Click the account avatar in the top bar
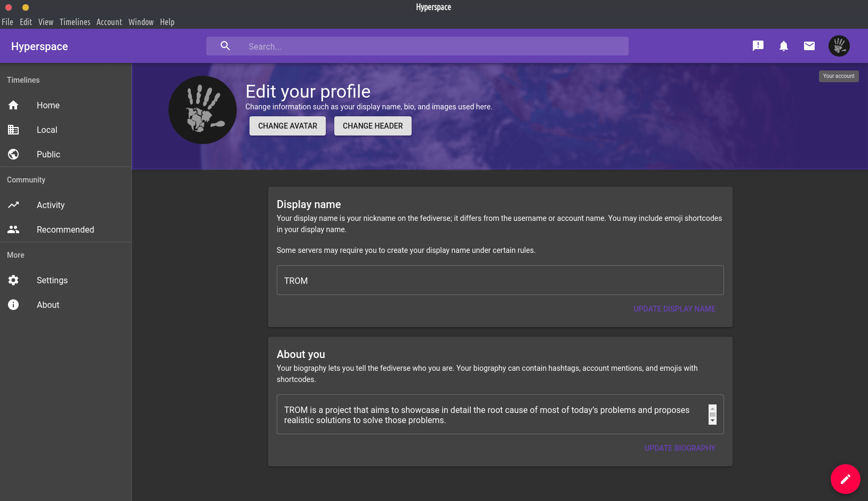Image resolution: width=868 pixels, height=501 pixels. tap(839, 46)
